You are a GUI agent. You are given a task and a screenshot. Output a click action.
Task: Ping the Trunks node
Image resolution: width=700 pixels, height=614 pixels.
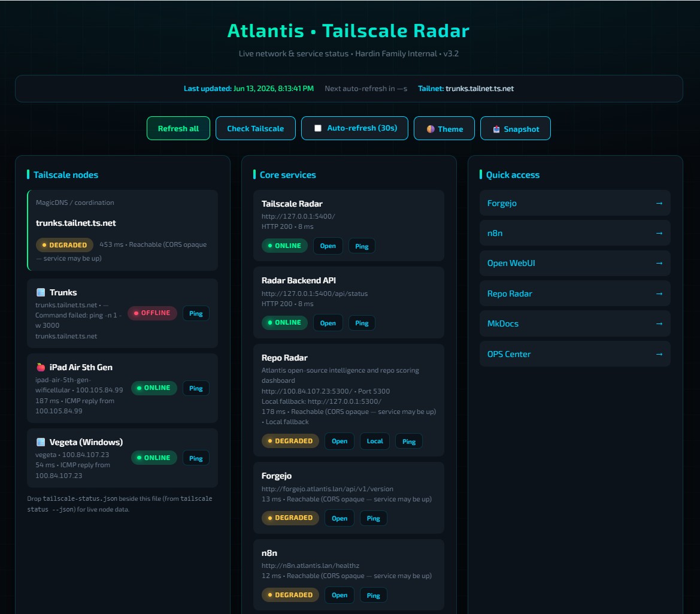(196, 313)
